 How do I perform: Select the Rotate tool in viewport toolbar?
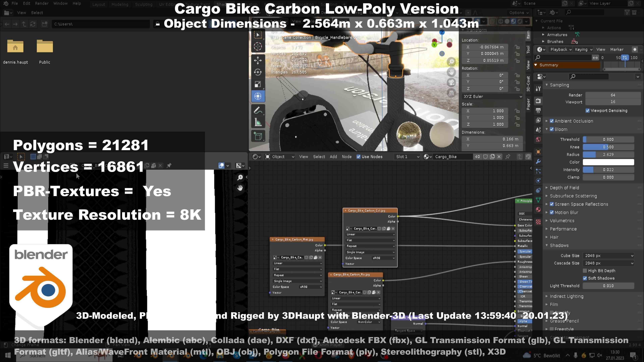(x=258, y=72)
